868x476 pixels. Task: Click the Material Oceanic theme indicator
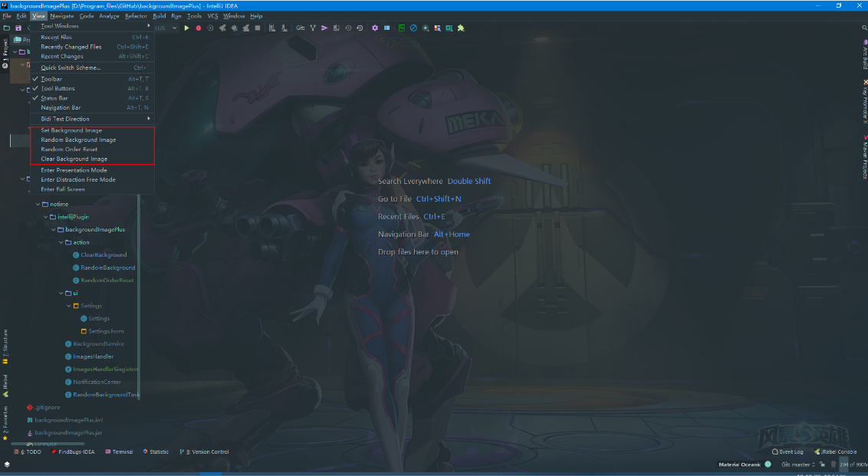745,465
